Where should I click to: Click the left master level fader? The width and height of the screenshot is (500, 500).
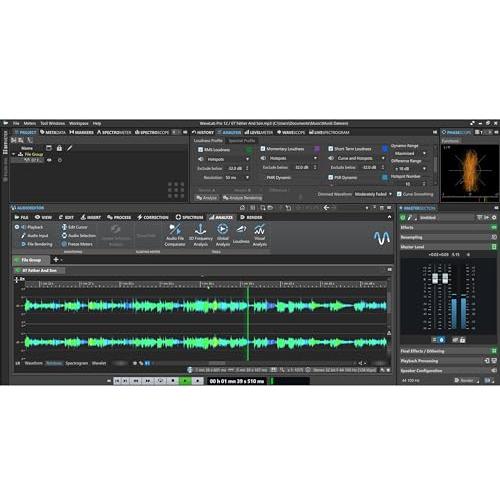tap(435, 278)
